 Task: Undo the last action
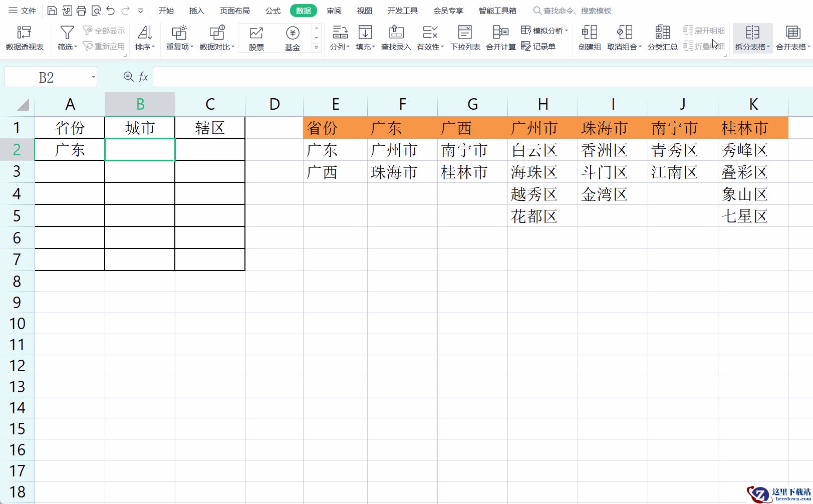pyautogui.click(x=111, y=11)
